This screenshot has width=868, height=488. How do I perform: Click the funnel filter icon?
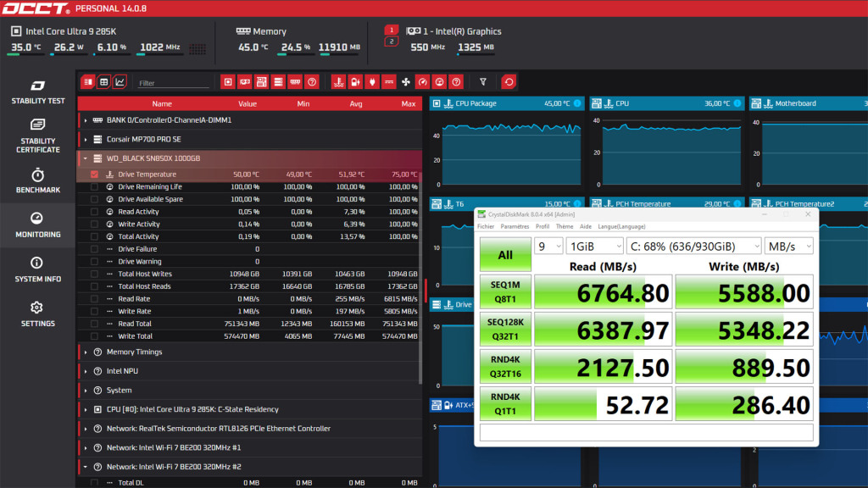[482, 82]
